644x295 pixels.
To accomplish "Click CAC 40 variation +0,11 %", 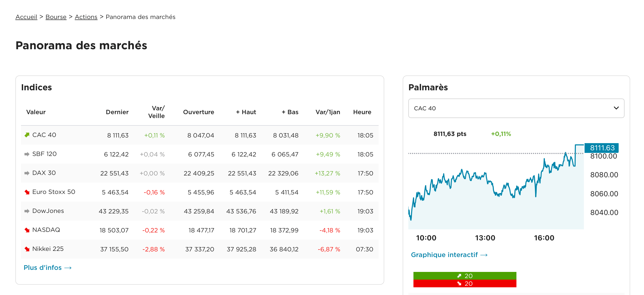I will (x=154, y=135).
